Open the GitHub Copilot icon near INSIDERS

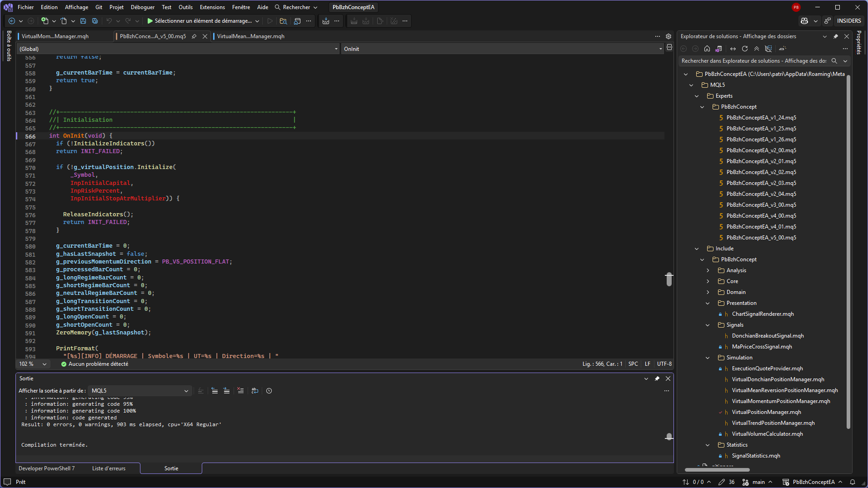point(804,21)
